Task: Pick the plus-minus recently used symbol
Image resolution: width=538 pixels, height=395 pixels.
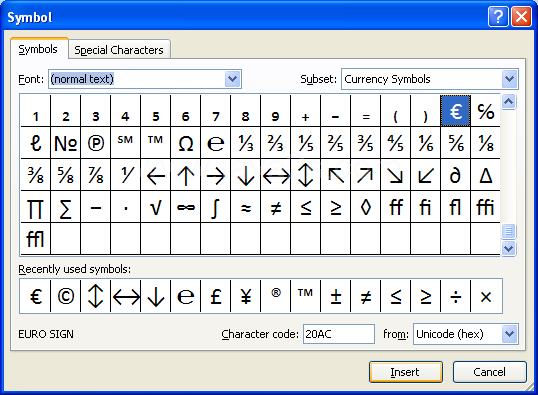Action: (336, 296)
